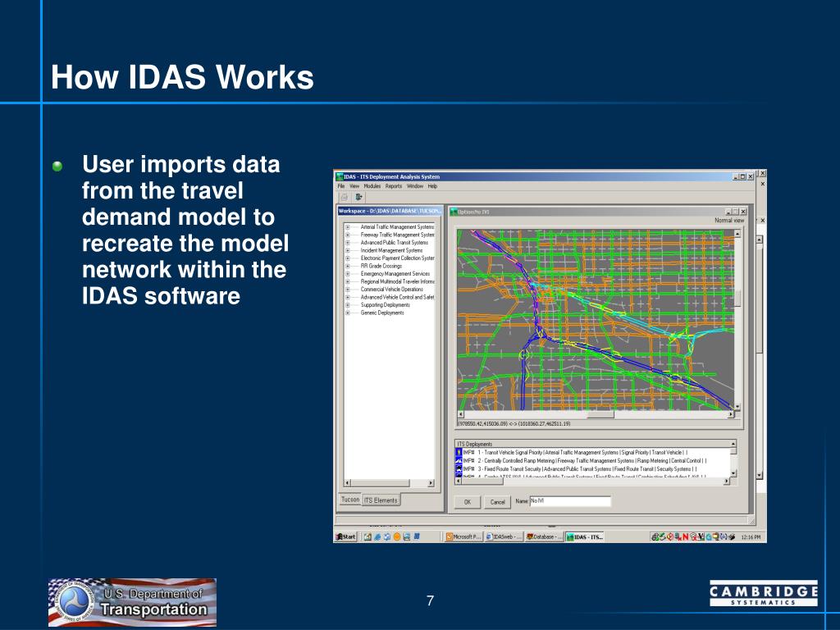Click the last blue quick launch icon
Screen dimensions: 840x630
[417, 536]
